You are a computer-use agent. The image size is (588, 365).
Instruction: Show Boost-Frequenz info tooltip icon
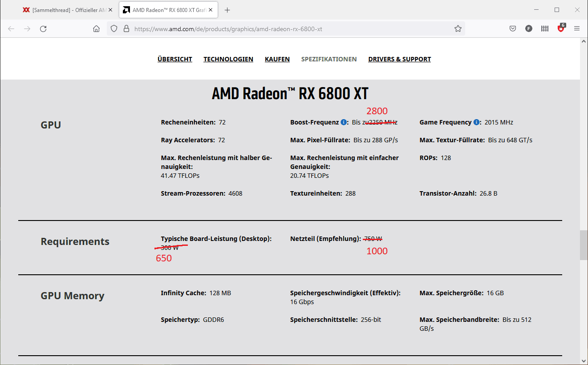[x=344, y=122]
